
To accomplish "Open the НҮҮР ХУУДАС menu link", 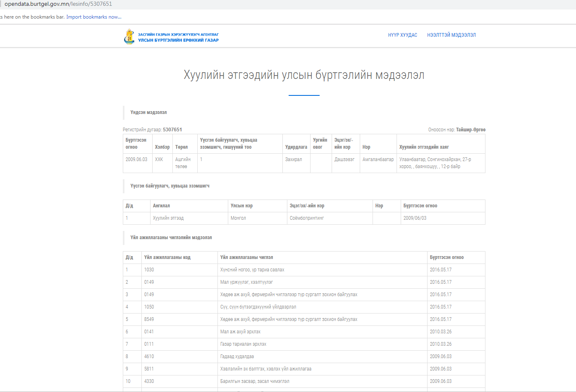I will tap(402, 35).
